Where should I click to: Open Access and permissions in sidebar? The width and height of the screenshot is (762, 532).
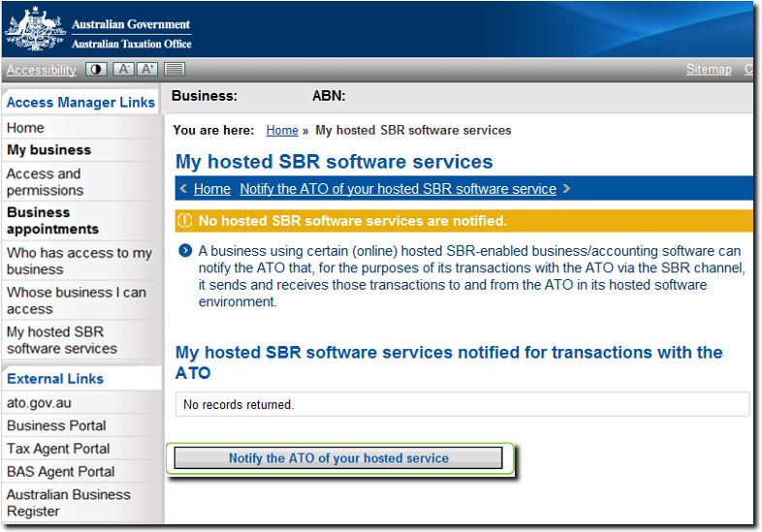point(44,182)
